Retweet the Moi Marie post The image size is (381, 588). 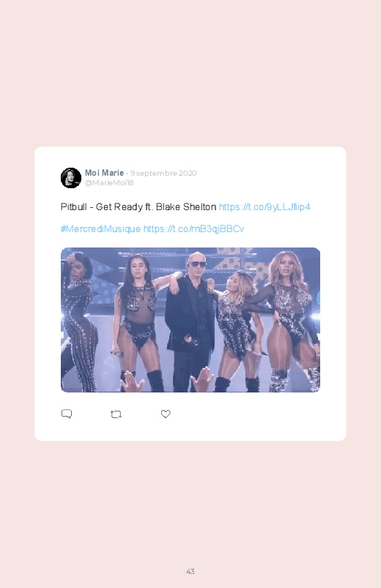click(x=116, y=414)
